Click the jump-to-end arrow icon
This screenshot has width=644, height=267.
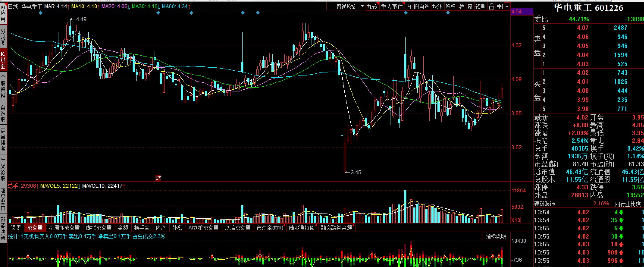(x=500, y=6)
